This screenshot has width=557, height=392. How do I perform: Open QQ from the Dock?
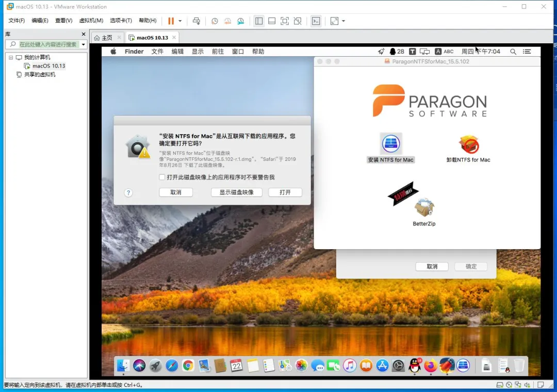coord(415,365)
